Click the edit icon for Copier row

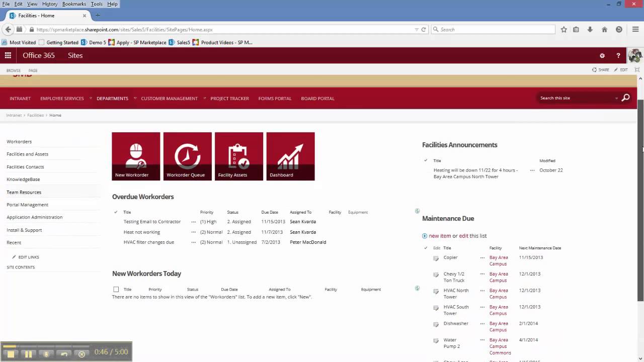(x=436, y=258)
